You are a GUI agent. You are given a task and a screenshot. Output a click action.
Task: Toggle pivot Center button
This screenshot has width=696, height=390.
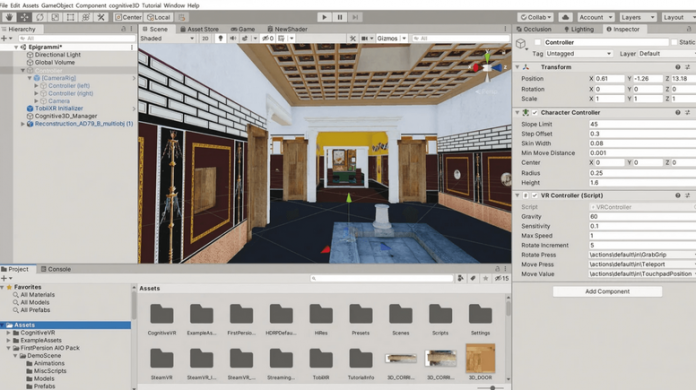tap(128, 17)
